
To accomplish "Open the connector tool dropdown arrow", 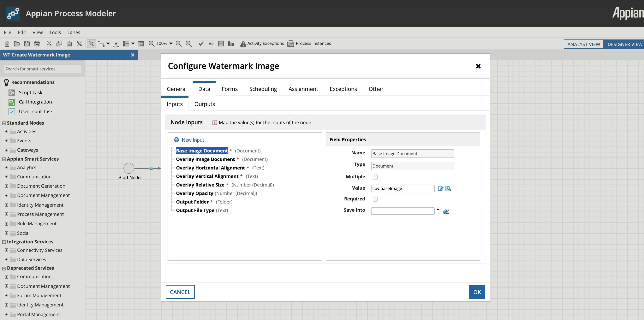I will (x=108, y=44).
